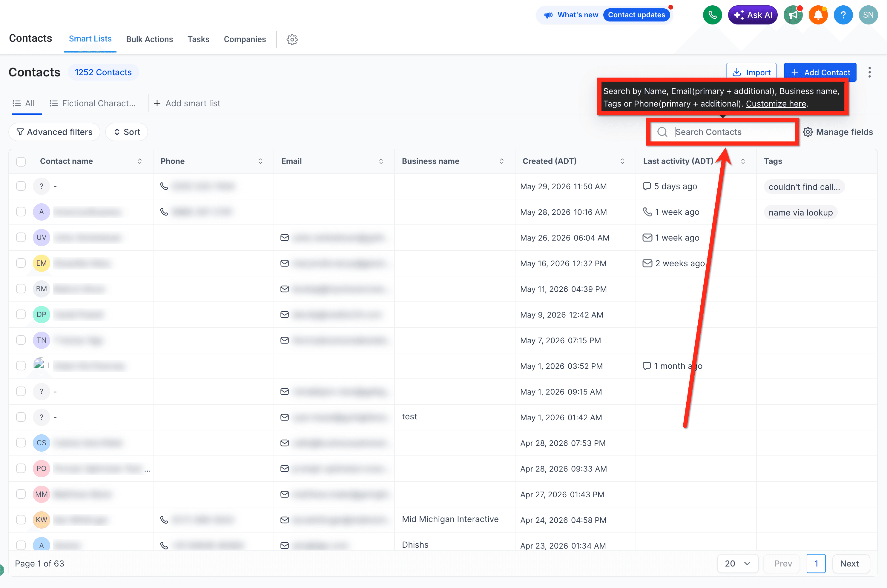Sort by Last activity column arrows

(743, 161)
